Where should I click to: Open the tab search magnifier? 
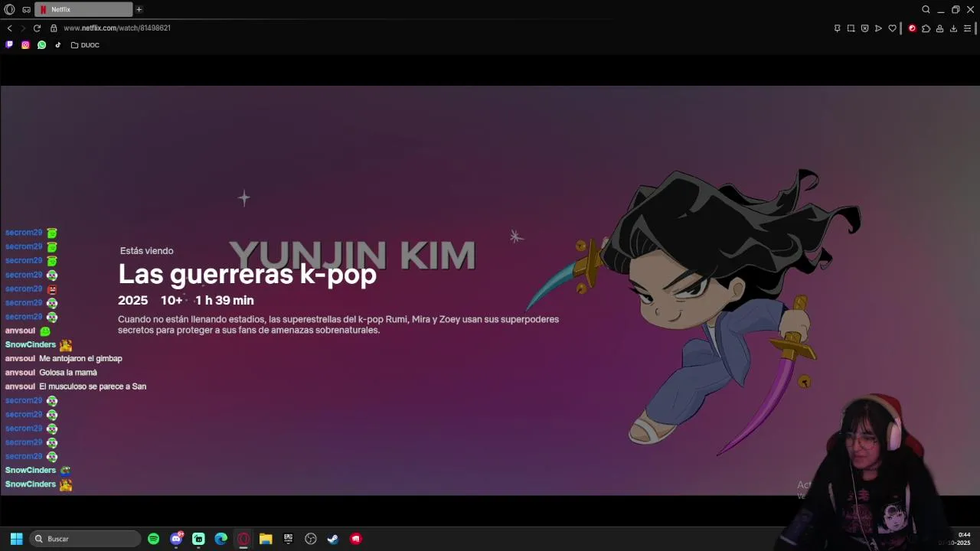pos(926,9)
